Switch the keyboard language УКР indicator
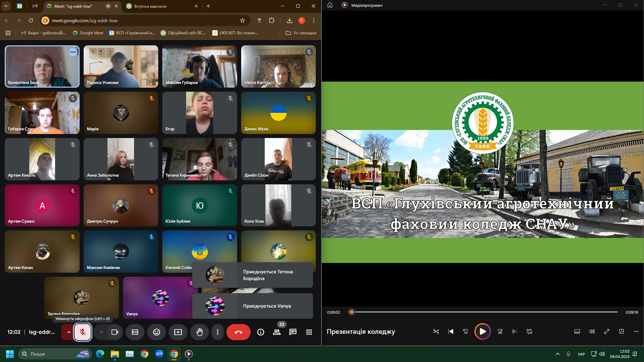This screenshot has height=362, width=644. pos(581,354)
